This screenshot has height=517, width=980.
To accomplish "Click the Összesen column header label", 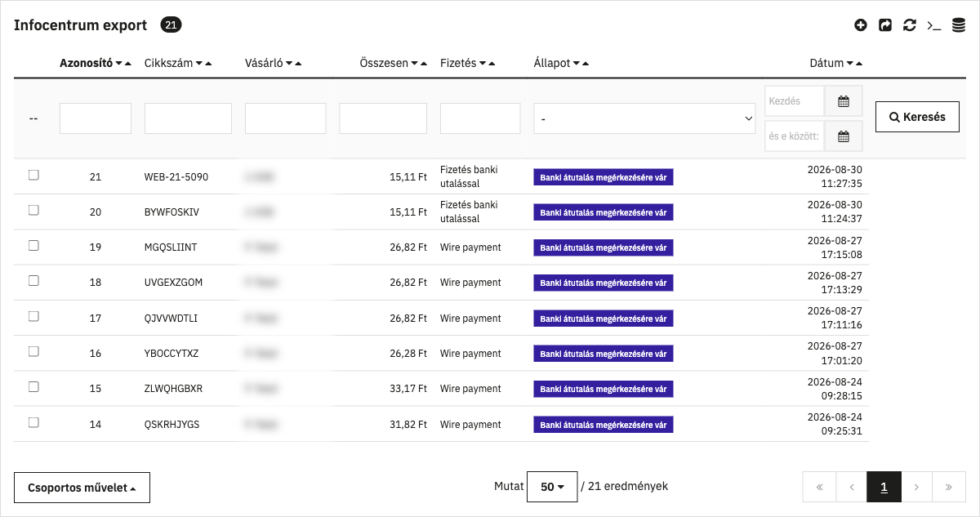I will (384, 63).
